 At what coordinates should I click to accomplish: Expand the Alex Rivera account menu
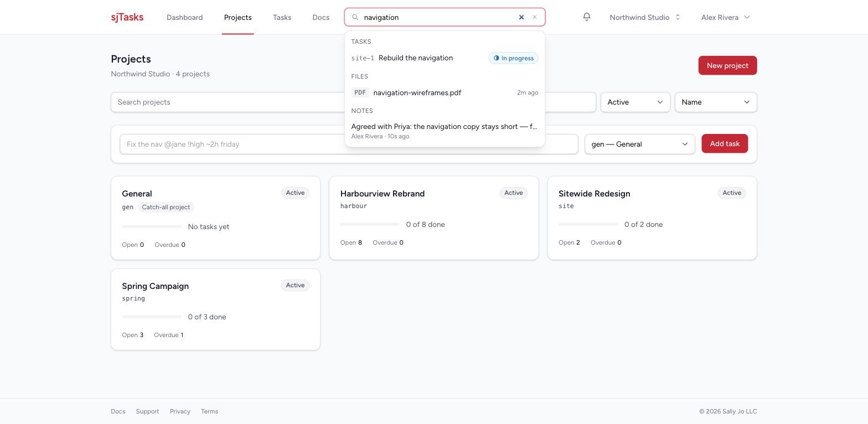point(726,17)
